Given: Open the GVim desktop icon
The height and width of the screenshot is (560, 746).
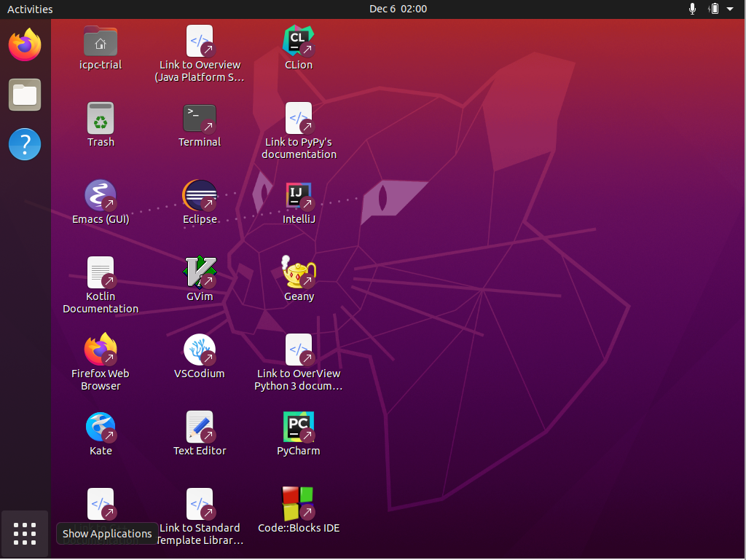Looking at the screenshot, I should coord(200,272).
